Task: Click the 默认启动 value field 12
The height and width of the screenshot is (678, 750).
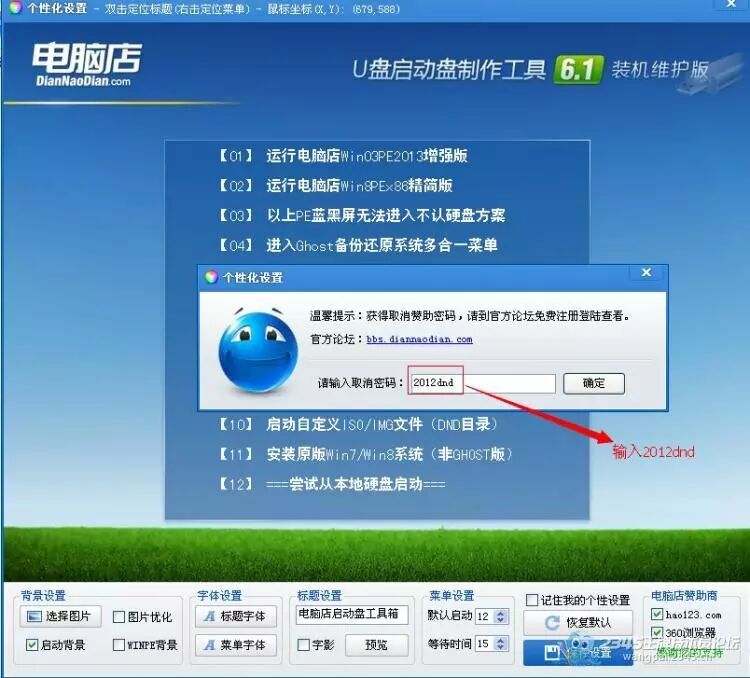Action: [x=485, y=616]
